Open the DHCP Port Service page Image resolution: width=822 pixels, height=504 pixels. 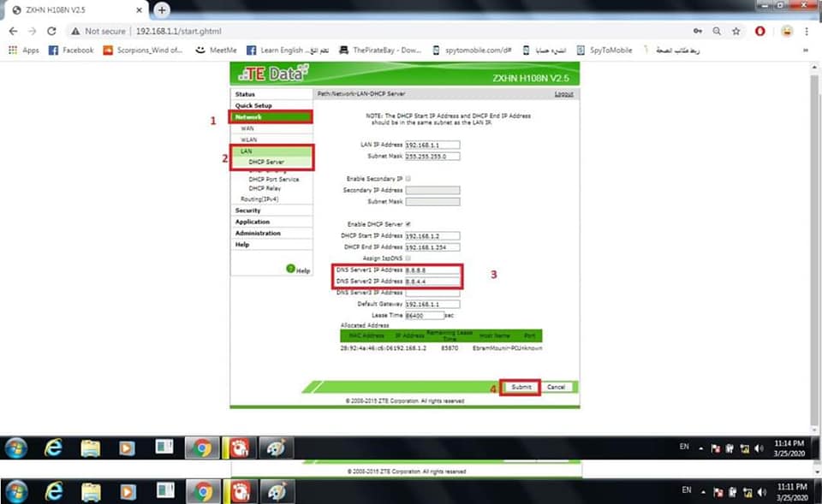point(273,180)
